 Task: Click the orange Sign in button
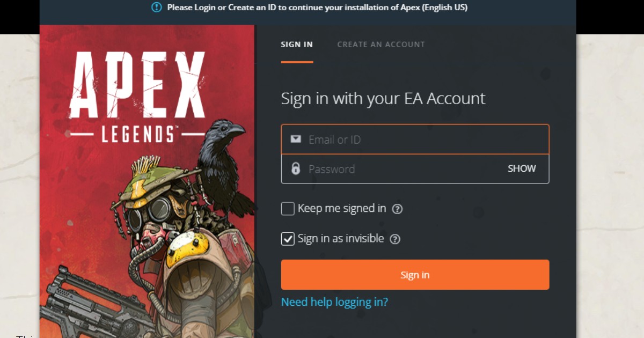coord(415,275)
